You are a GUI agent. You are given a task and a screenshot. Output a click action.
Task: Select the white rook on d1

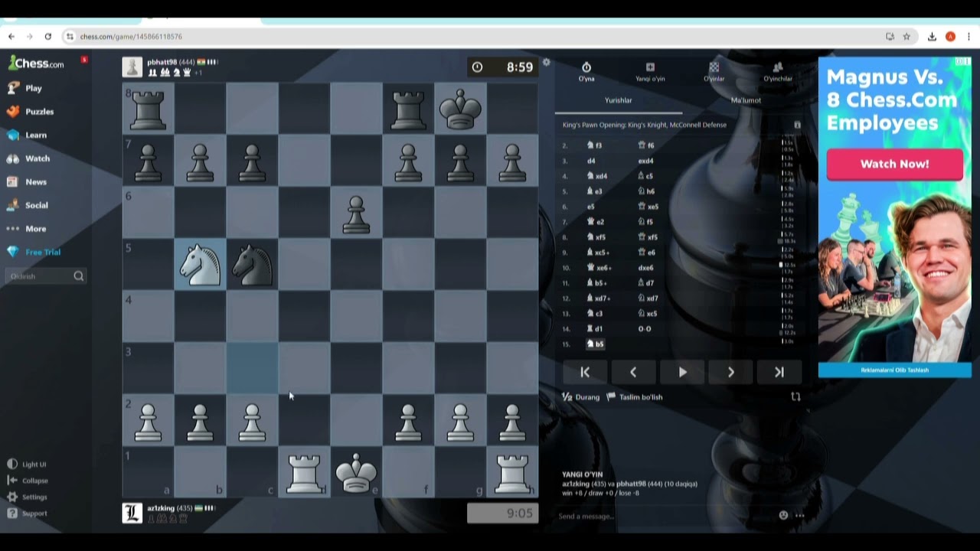click(304, 472)
